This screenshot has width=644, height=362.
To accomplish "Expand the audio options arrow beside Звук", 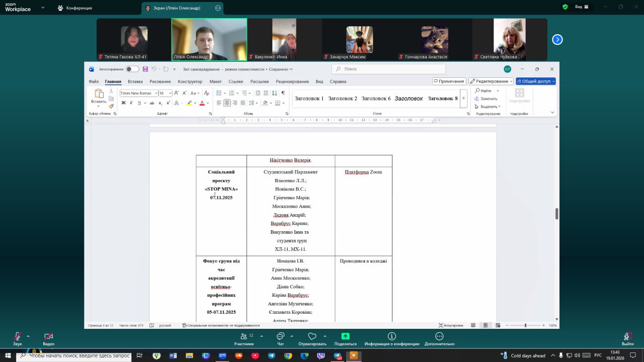I will click(x=28, y=336).
